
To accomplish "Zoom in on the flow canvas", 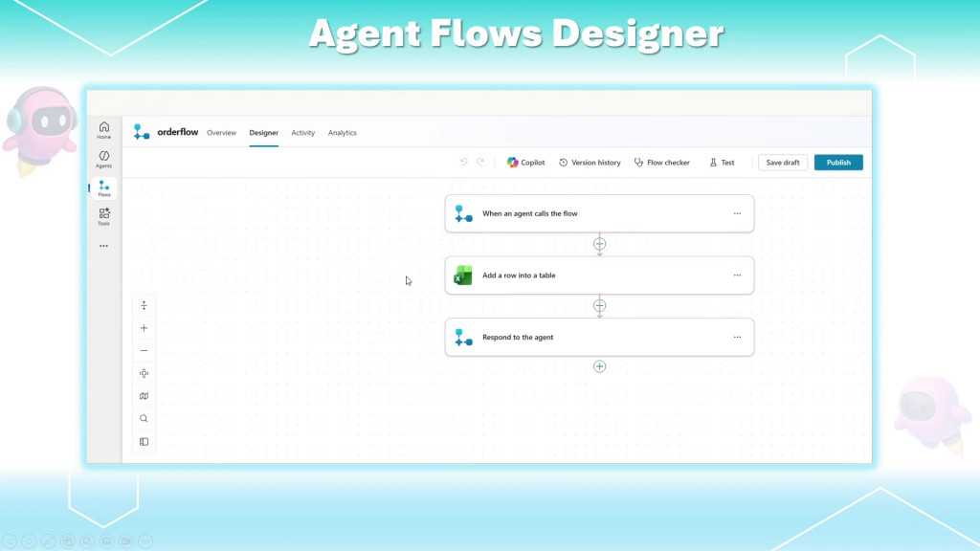I will (144, 328).
